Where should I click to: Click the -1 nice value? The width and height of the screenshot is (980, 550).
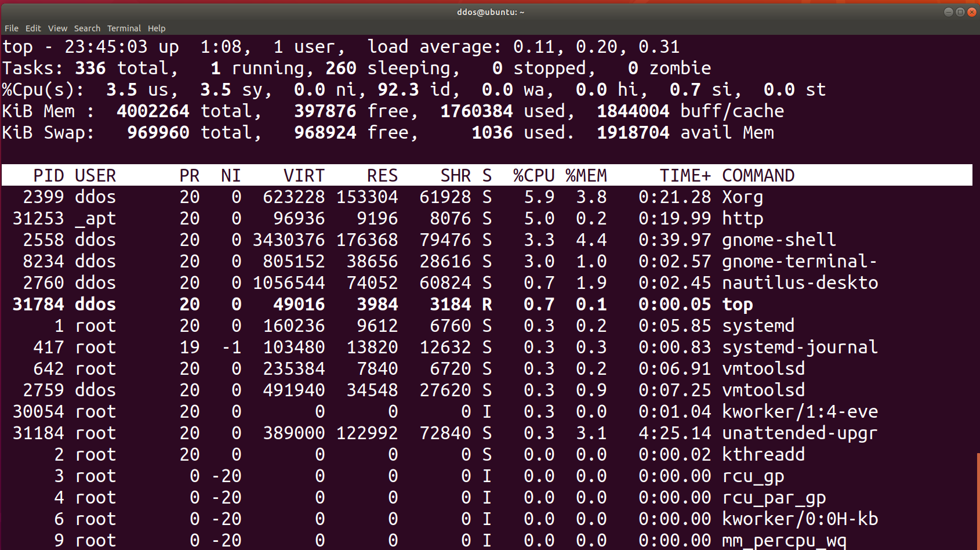pos(231,348)
